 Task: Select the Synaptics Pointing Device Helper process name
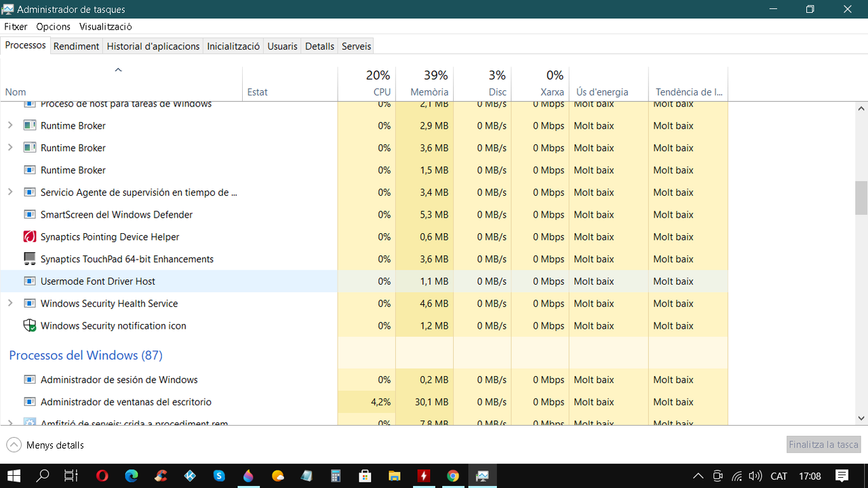[110, 237]
